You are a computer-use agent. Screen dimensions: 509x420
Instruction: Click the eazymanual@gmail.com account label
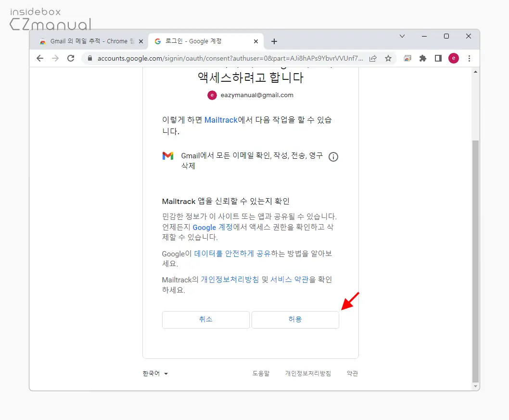tap(257, 95)
